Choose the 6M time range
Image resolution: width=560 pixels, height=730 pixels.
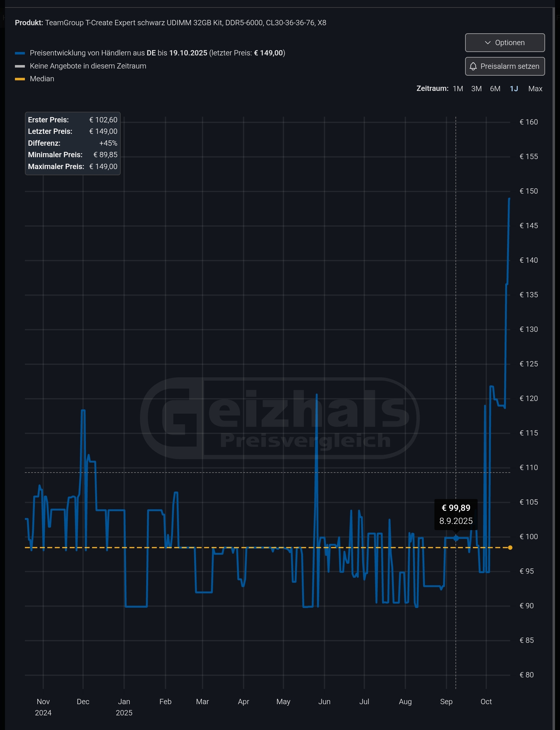click(x=495, y=89)
